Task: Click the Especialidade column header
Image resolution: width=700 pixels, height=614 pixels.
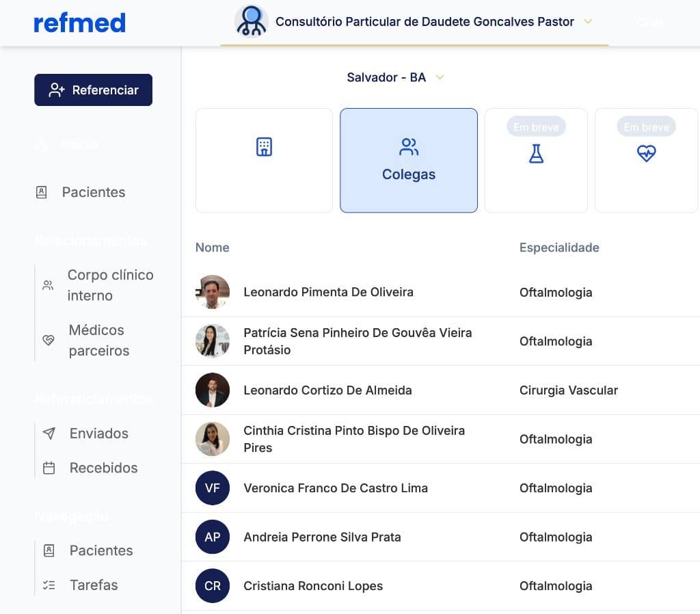Action: pos(559,248)
